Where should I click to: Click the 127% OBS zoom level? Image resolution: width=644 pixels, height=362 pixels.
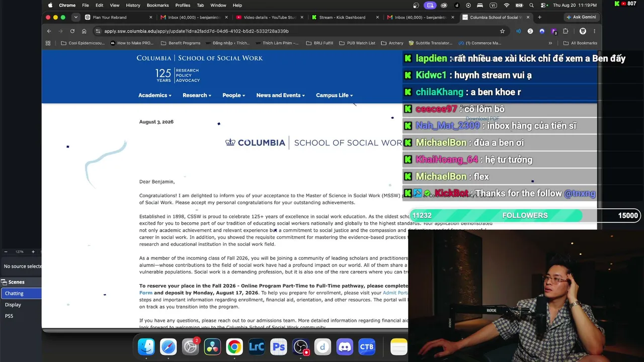(20, 252)
